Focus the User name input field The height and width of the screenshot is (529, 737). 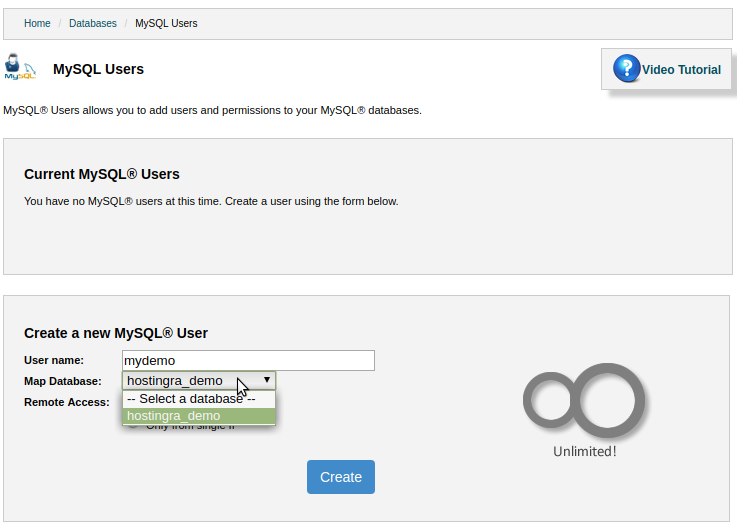(248, 360)
